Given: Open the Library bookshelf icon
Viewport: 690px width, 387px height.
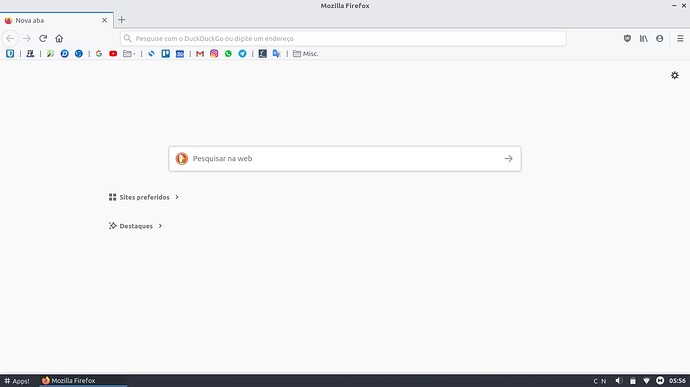Looking at the screenshot, I should [643, 39].
